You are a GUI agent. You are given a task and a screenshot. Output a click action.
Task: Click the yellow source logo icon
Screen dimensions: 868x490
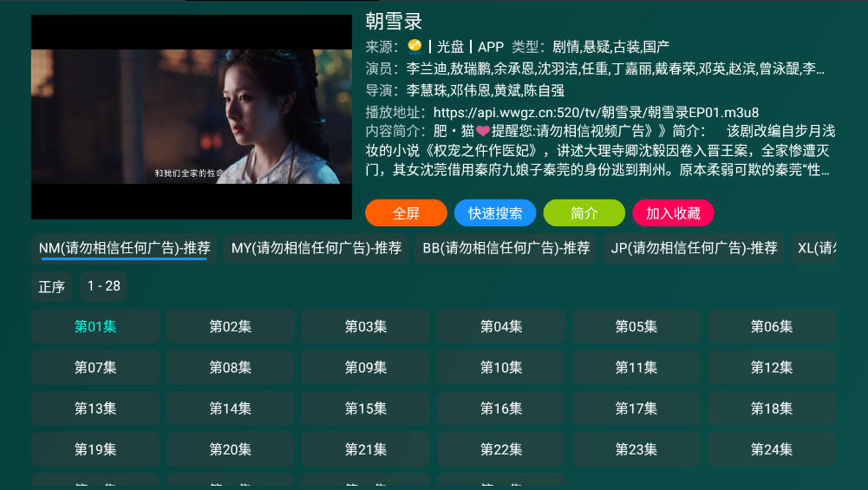pyautogui.click(x=414, y=47)
